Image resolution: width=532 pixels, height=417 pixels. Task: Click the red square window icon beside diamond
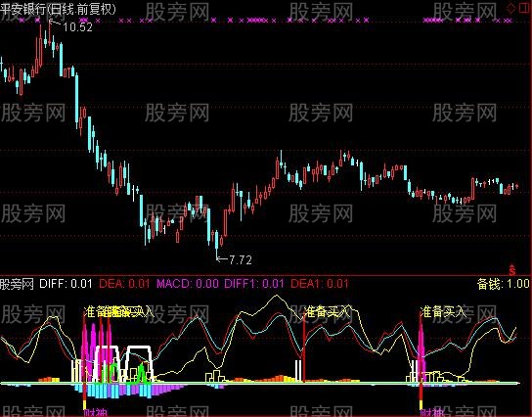point(524,8)
